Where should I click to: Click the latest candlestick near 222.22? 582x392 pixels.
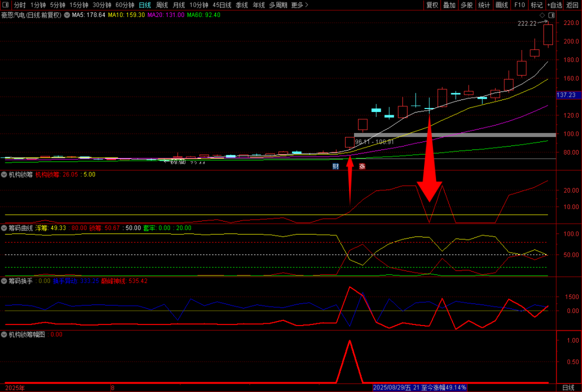548,34
